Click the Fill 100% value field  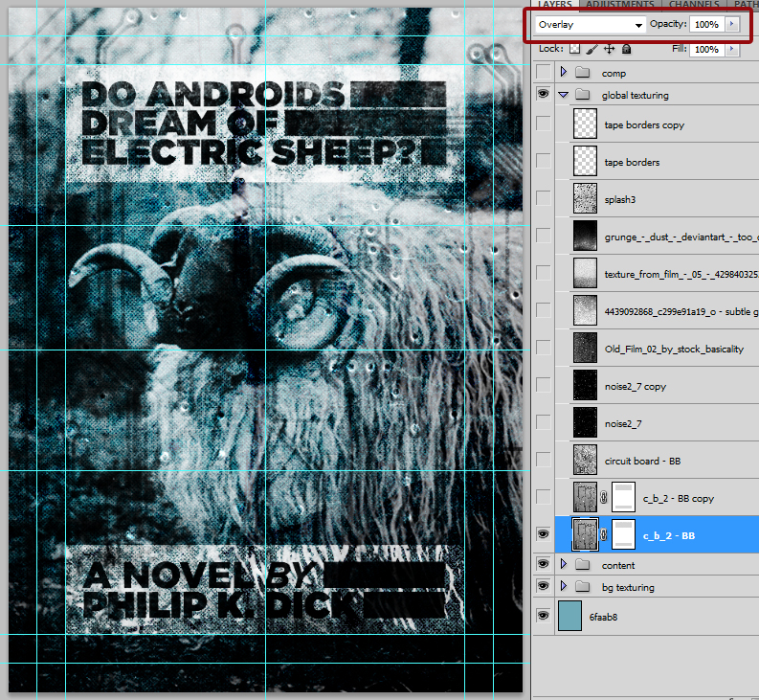[706, 49]
